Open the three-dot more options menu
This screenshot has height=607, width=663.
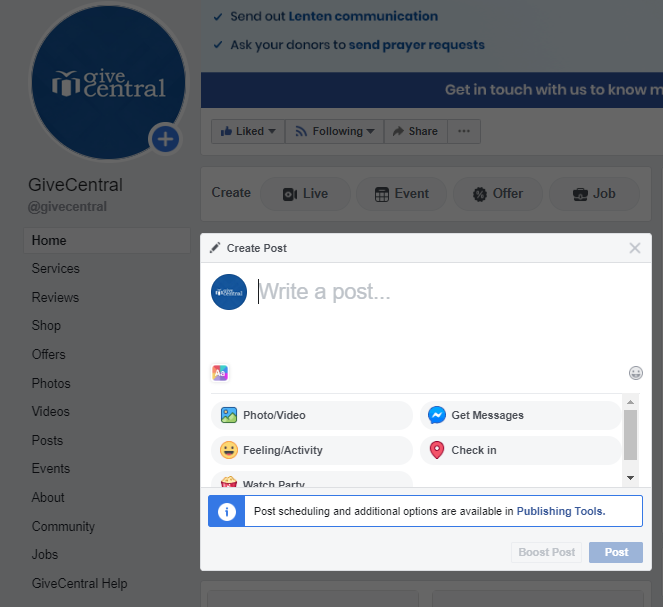[x=464, y=131]
